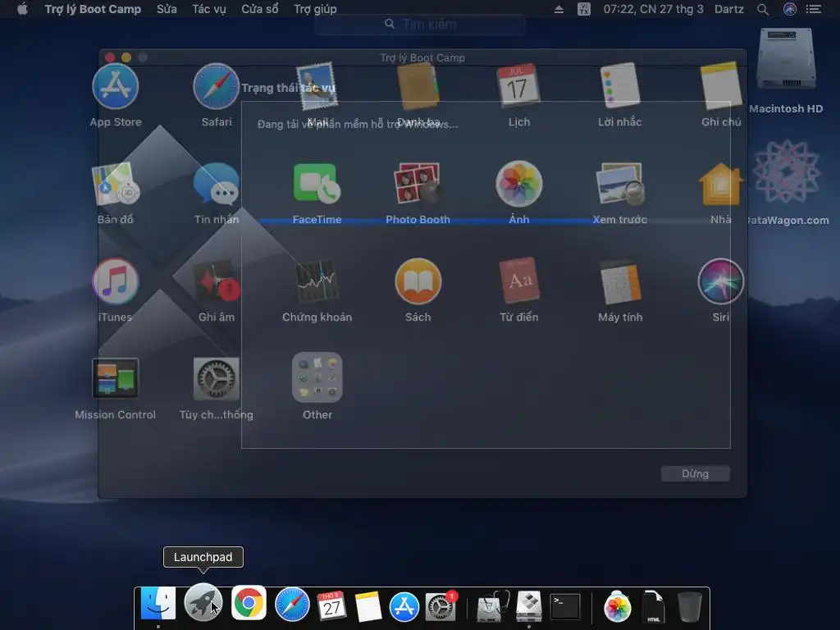Open System Preferences with badge in Dock
Viewport: 840px width, 630px height.
(x=441, y=606)
